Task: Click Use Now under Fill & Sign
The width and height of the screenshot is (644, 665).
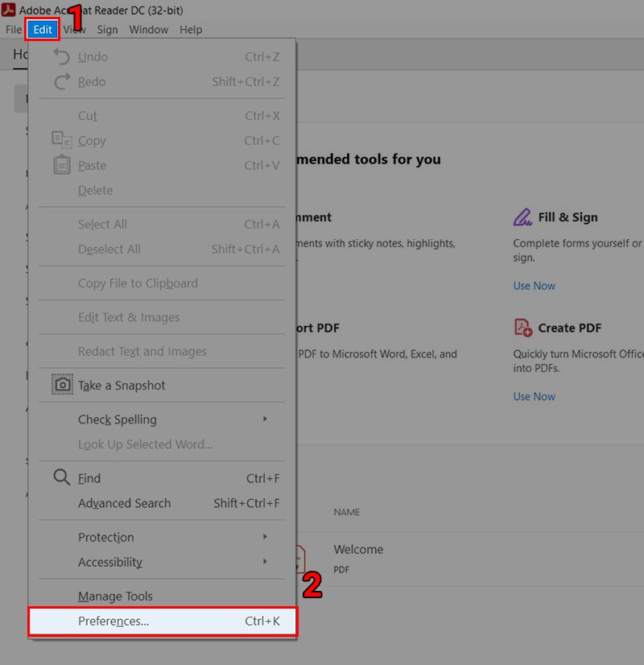Action: tap(534, 285)
